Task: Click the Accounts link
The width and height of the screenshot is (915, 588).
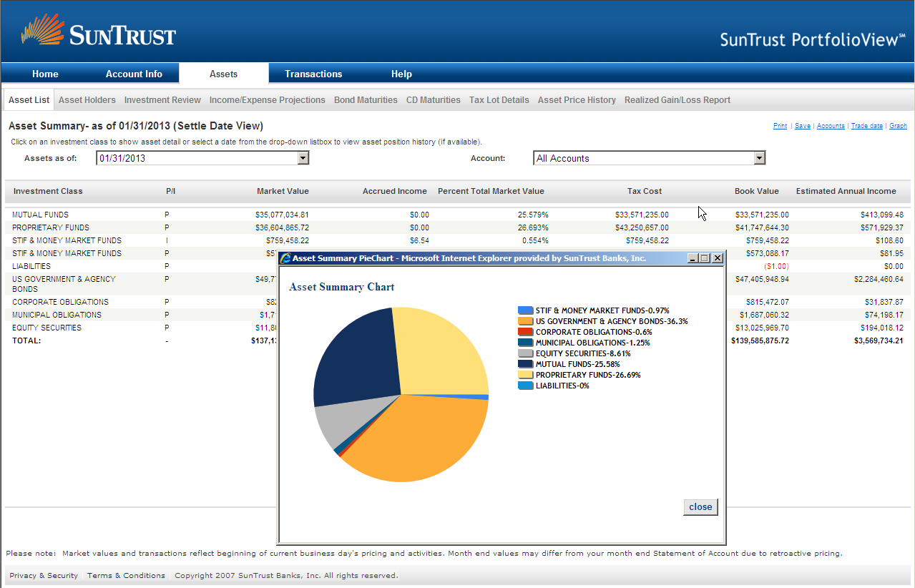Action: coord(831,126)
